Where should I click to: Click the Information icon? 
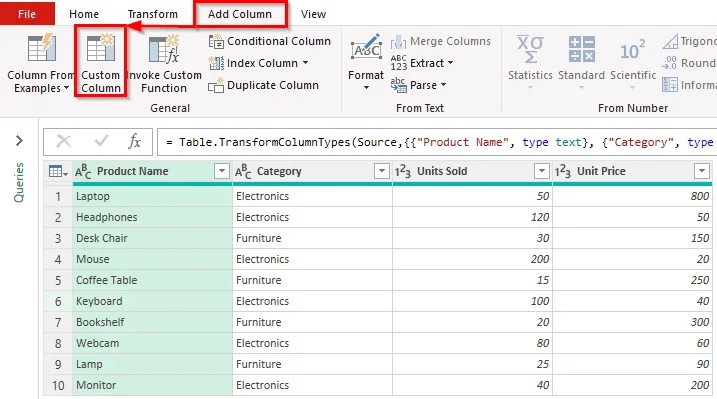coord(670,85)
